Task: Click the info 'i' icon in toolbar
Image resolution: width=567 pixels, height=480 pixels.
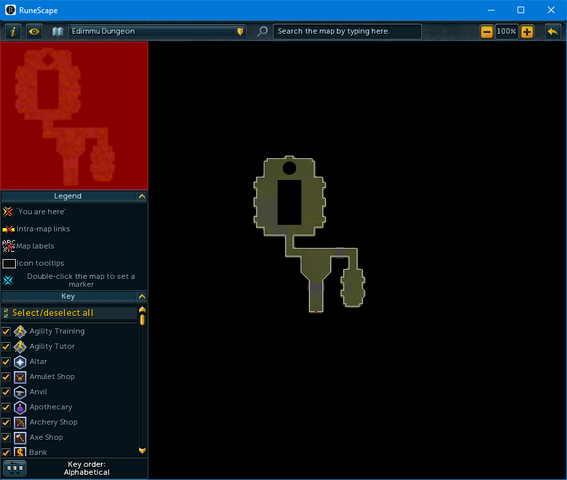Action: (x=13, y=31)
